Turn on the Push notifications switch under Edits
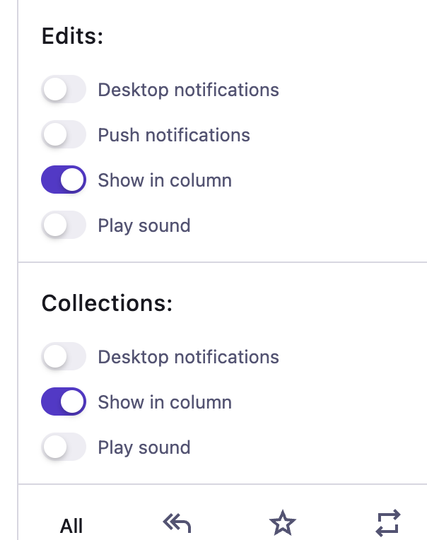This screenshot has height=540, width=427. coord(64,135)
